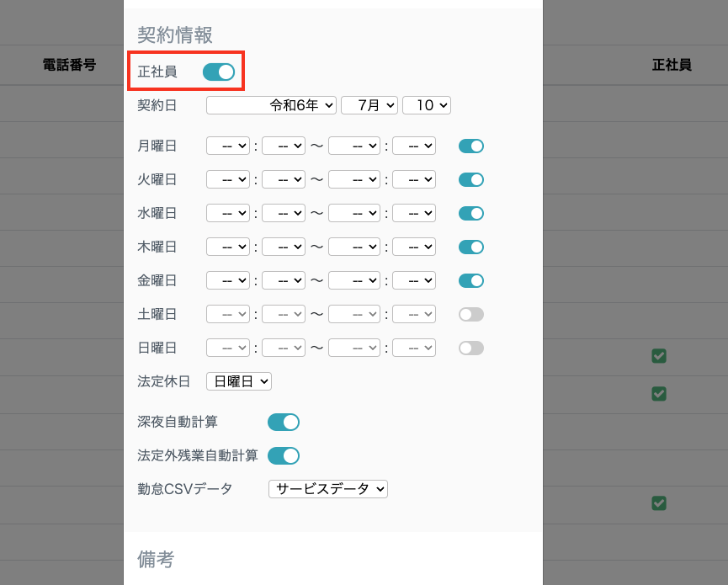Turn off the 火曜日 toggle switch
The image size is (728, 585).
(x=470, y=179)
